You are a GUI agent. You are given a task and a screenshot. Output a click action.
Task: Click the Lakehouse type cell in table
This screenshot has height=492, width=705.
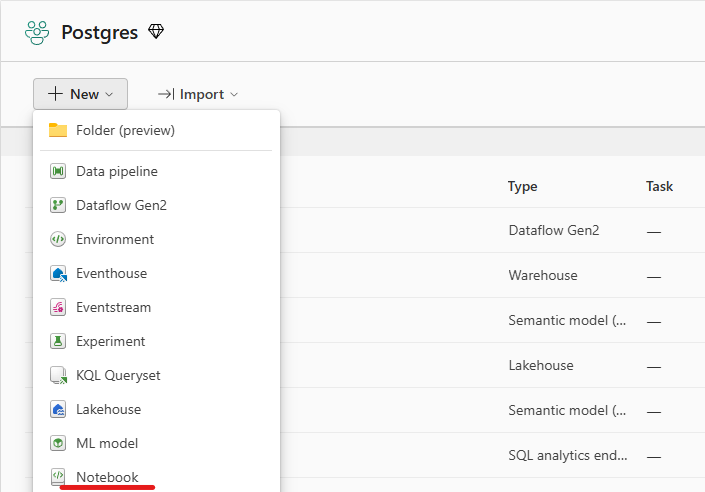pos(541,365)
